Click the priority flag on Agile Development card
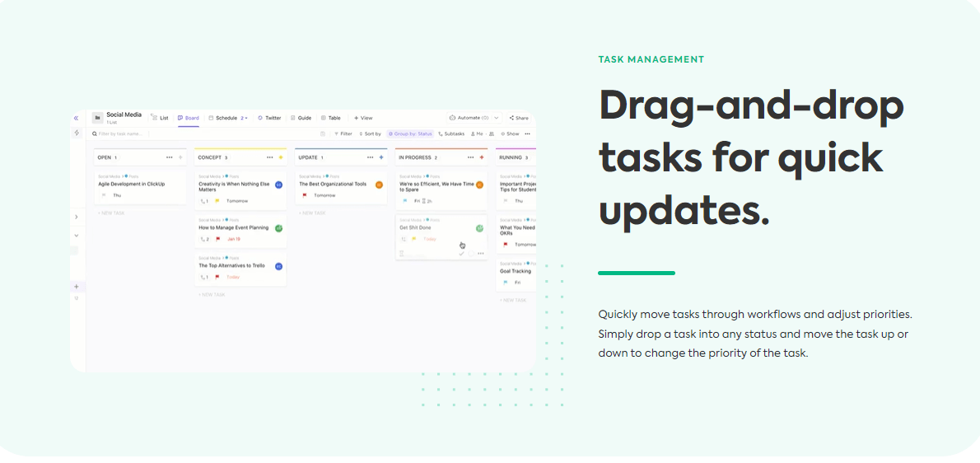 coord(105,195)
